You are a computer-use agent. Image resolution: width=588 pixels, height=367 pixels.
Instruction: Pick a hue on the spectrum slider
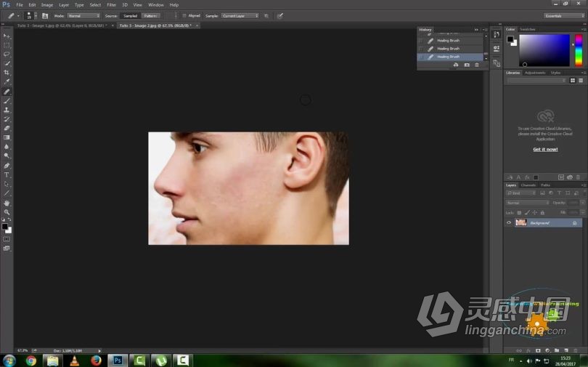pos(579,50)
